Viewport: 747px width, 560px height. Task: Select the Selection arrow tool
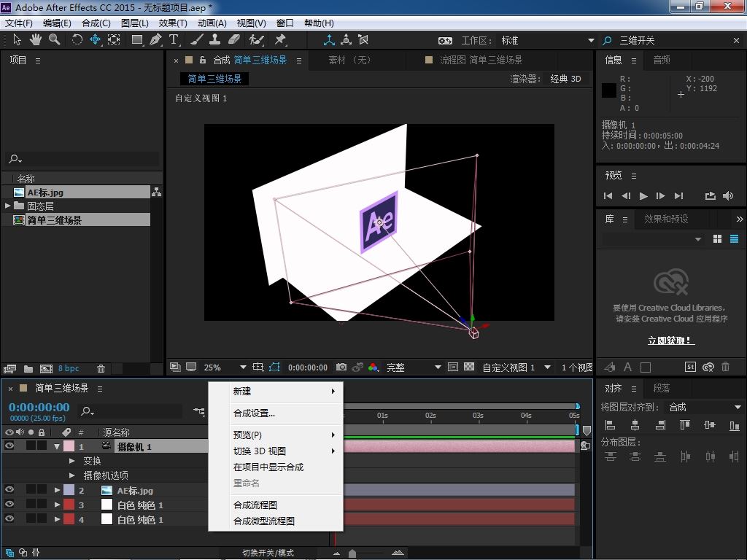point(18,39)
